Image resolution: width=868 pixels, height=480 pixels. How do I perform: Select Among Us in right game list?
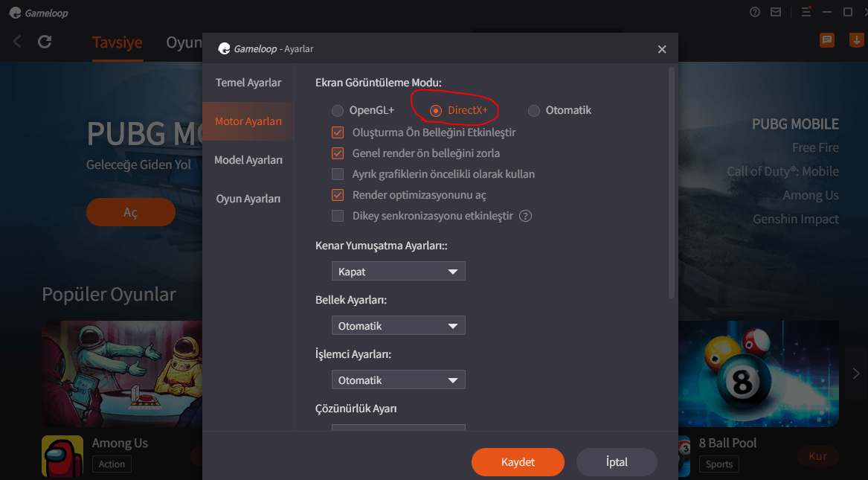click(x=811, y=196)
